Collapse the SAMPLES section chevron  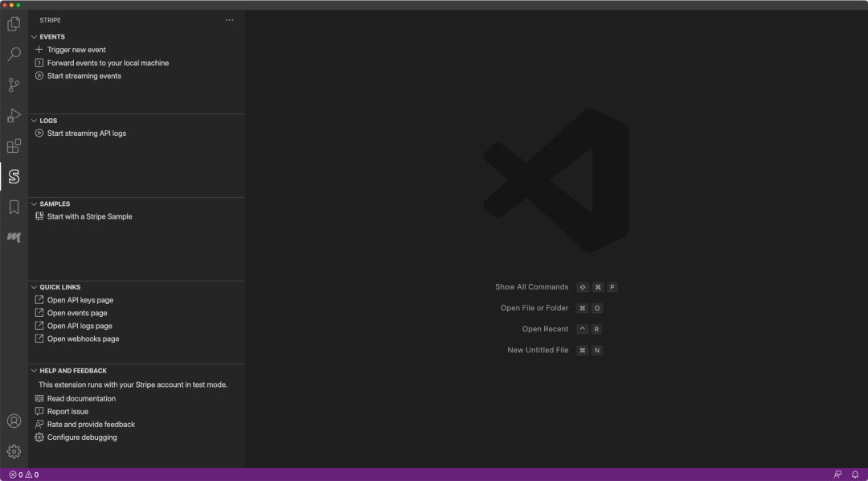coord(34,204)
